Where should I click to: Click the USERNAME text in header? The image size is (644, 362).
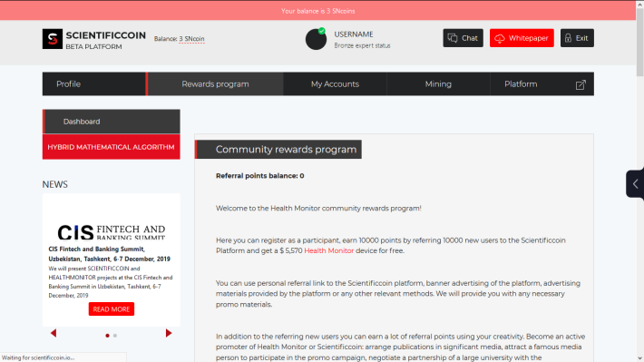(x=354, y=34)
